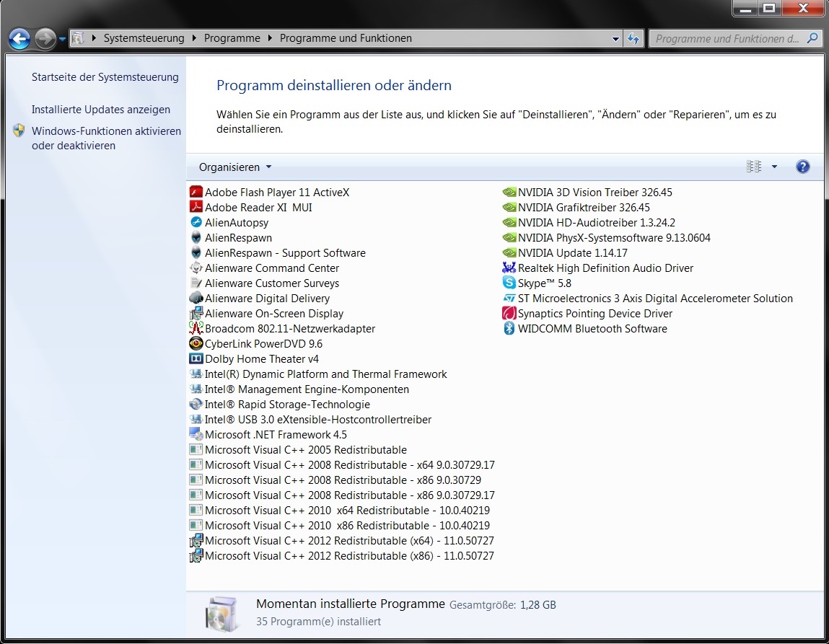Select the ST Microelectronics Accelerometer icon
The width and height of the screenshot is (829, 644).
(509, 298)
